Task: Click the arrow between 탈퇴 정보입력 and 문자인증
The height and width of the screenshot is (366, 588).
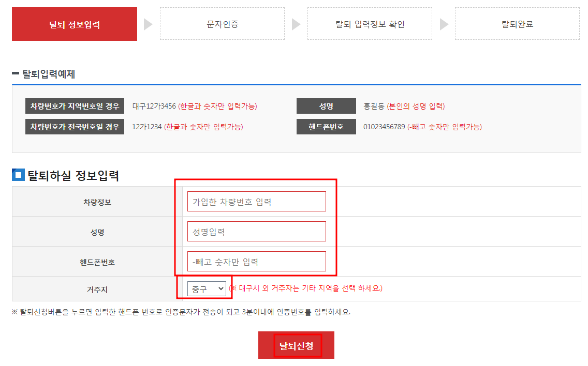Action: 148,24
